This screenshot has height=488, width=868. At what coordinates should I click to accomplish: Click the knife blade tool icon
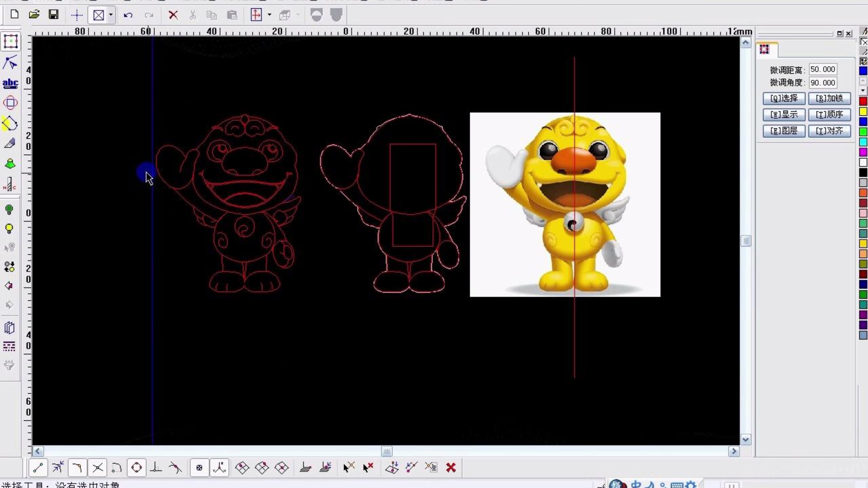point(10,144)
